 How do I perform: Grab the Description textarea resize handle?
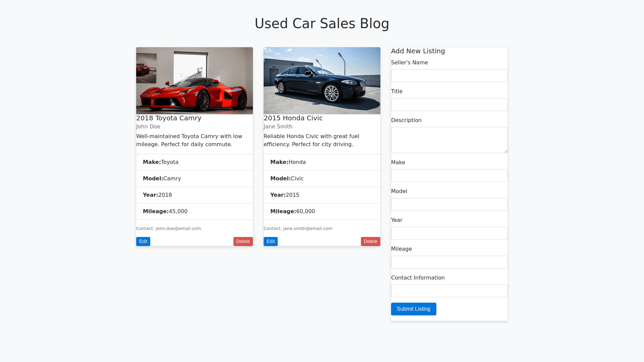pos(506,151)
